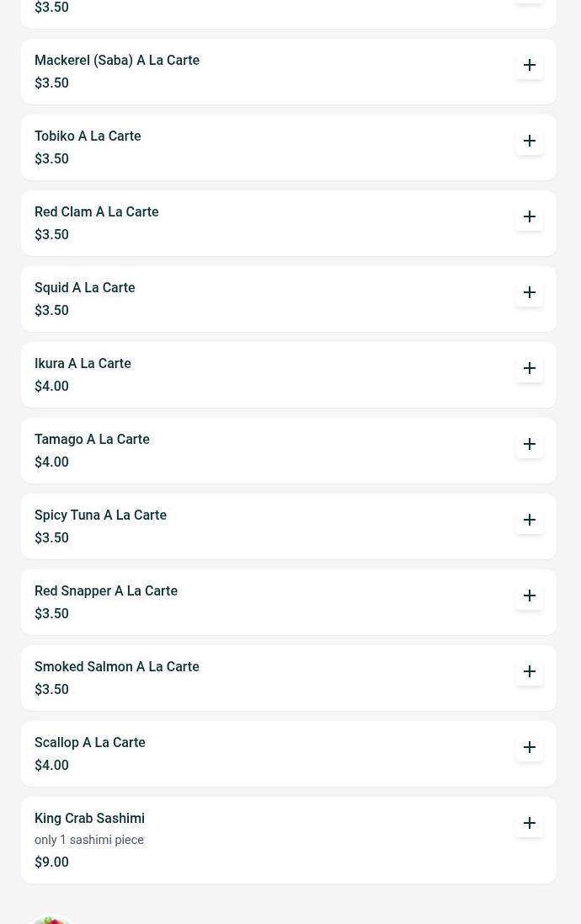Click 'only 1 sashimi piece' description
Screen dimensions: 581x924
89,840
